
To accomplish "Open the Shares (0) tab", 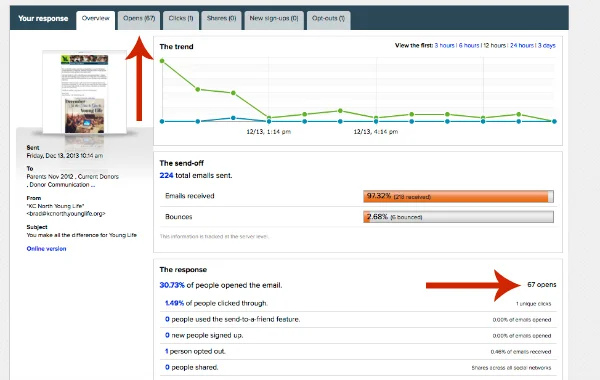I will click(x=221, y=20).
